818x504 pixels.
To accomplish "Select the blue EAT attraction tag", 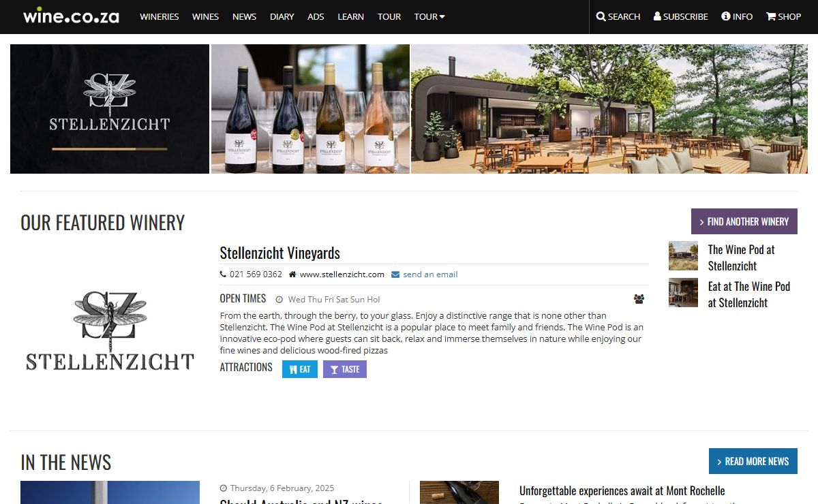I will point(300,369).
